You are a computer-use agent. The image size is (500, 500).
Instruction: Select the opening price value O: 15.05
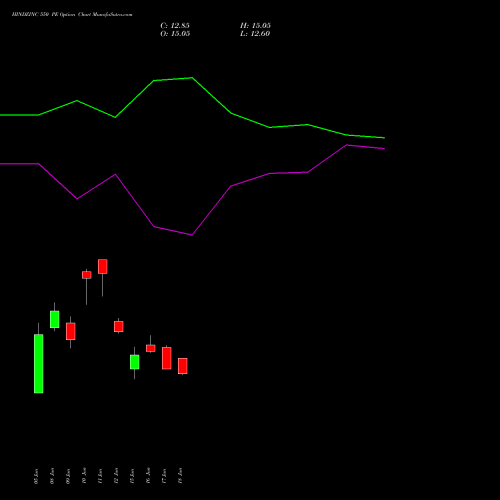[x=175, y=34]
